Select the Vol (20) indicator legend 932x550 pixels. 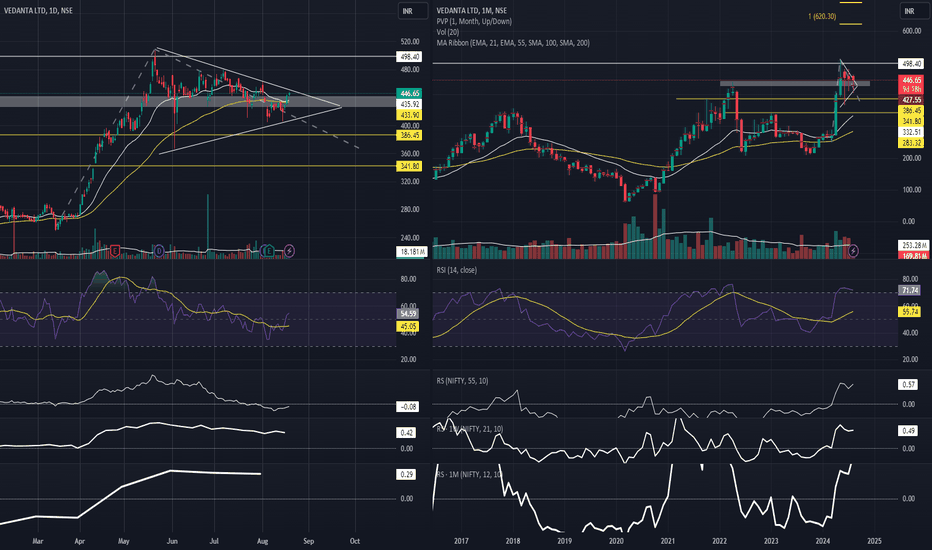point(448,32)
